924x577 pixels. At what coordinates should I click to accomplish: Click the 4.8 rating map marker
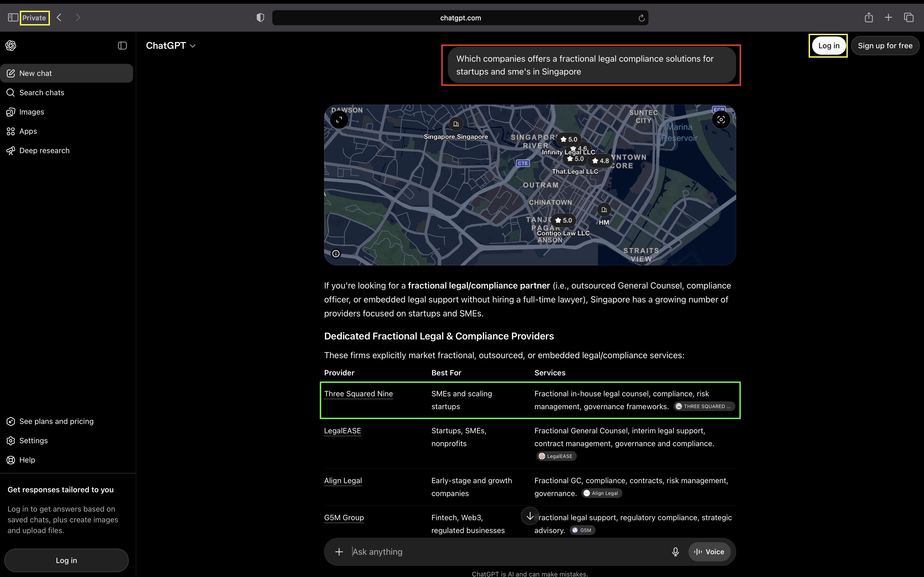tap(601, 161)
